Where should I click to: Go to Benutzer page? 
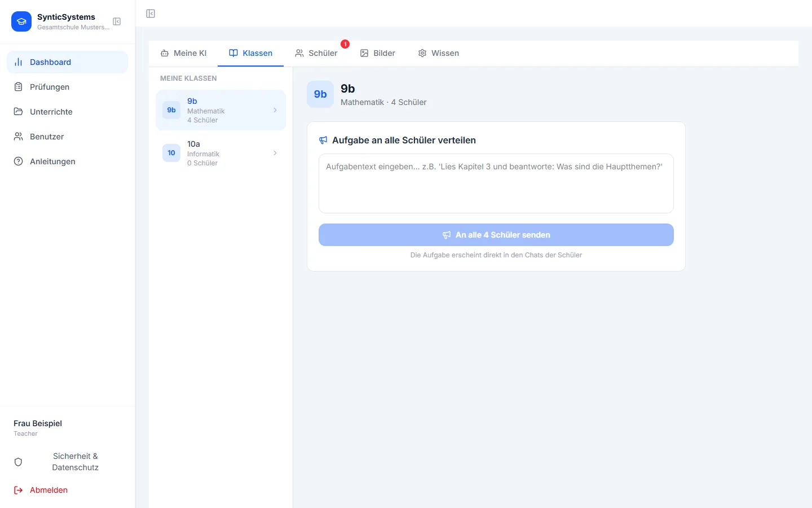point(68,137)
